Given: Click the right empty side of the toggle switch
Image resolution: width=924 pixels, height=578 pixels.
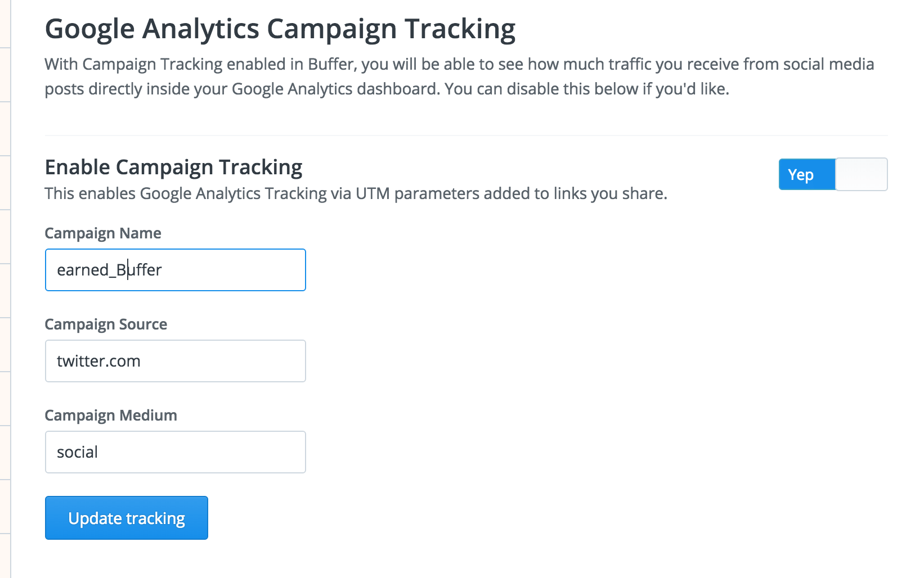Looking at the screenshot, I should [x=860, y=174].
